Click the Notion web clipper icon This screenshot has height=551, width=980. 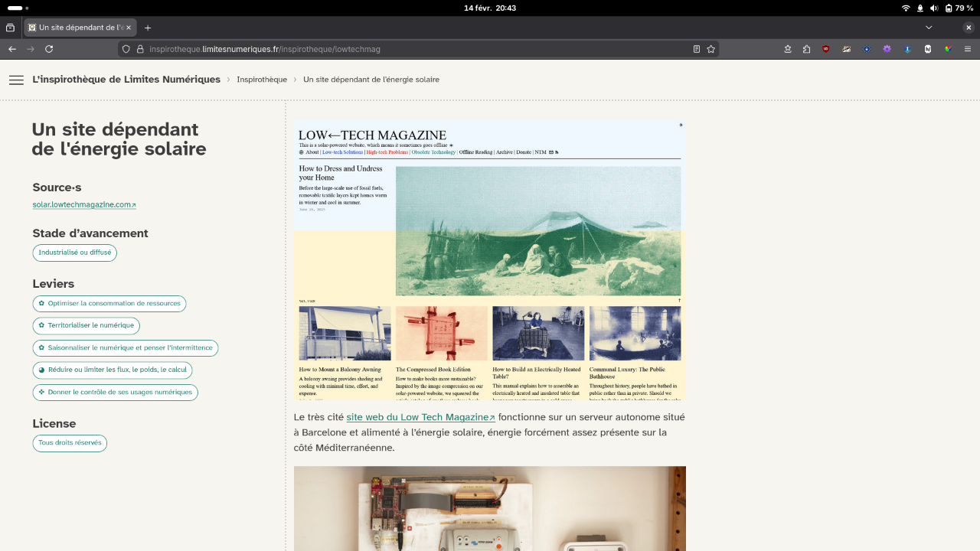click(928, 49)
